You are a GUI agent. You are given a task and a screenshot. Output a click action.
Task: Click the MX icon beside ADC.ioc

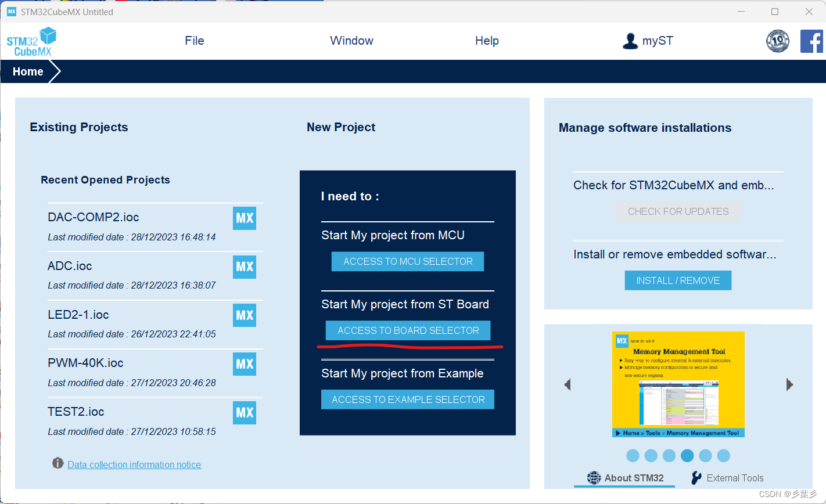click(x=245, y=267)
